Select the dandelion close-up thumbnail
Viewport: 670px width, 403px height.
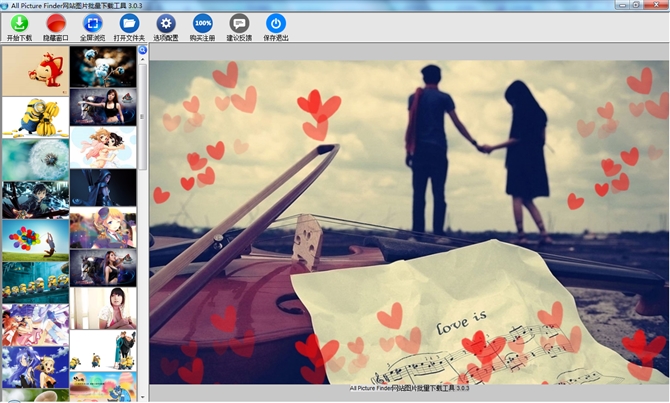[35, 157]
